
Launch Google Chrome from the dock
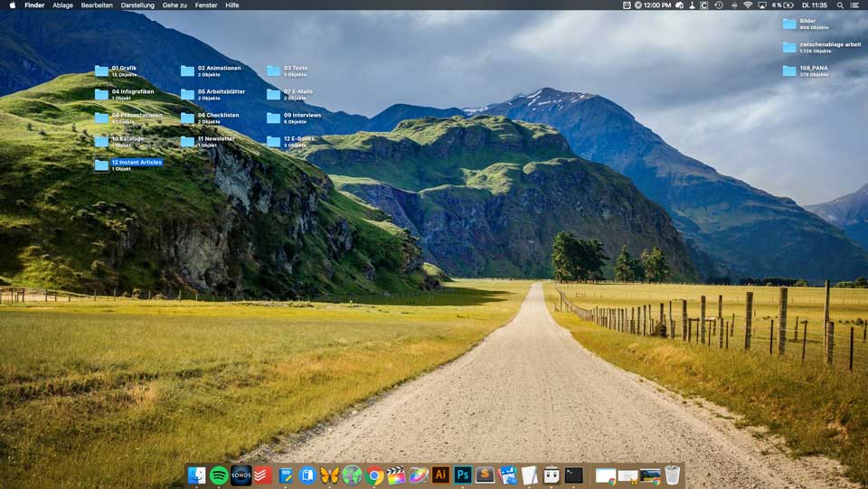click(374, 475)
